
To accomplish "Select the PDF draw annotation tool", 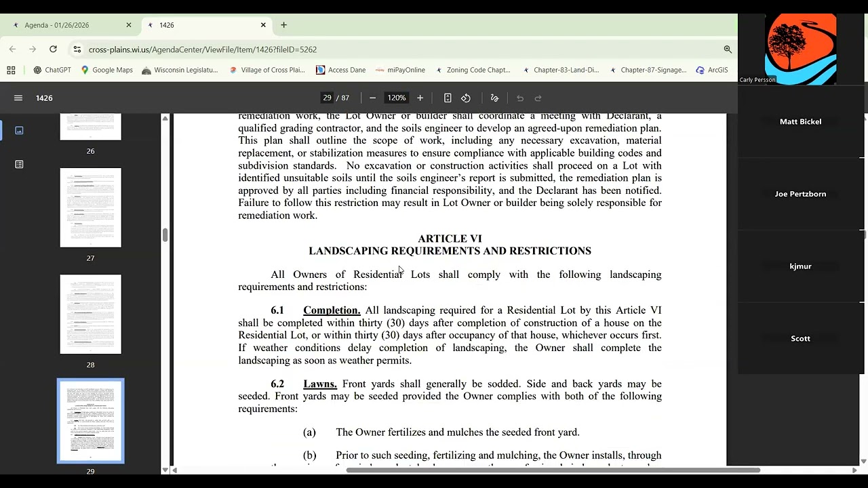I will (494, 98).
